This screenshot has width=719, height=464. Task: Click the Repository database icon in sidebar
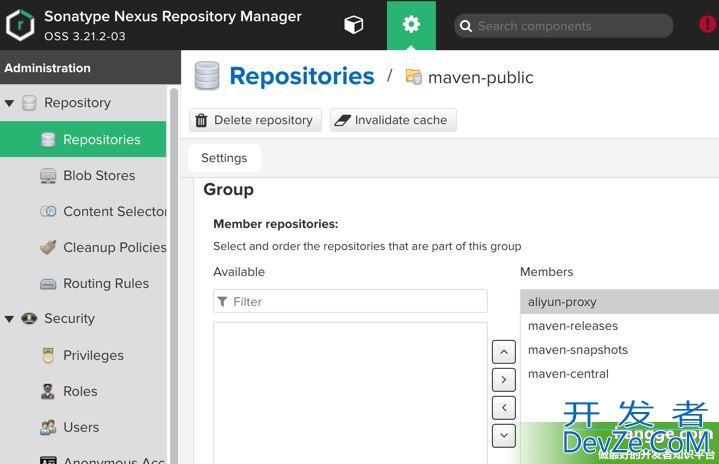pyautogui.click(x=29, y=103)
